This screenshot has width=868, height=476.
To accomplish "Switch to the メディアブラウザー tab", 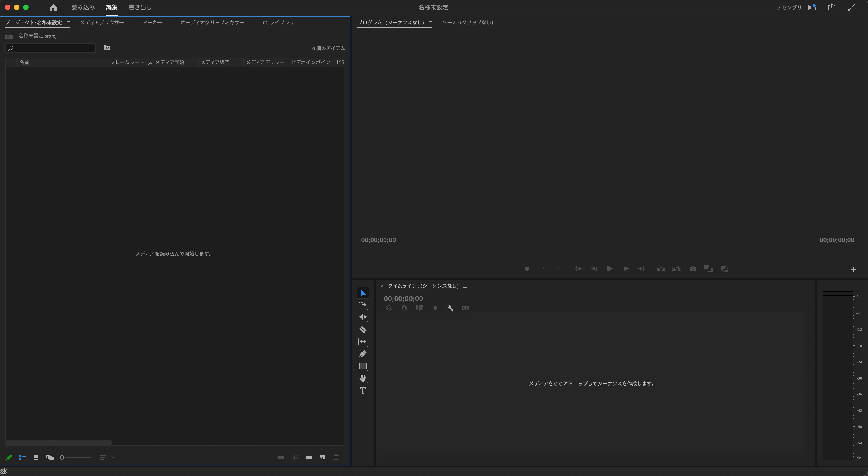I will [x=102, y=23].
